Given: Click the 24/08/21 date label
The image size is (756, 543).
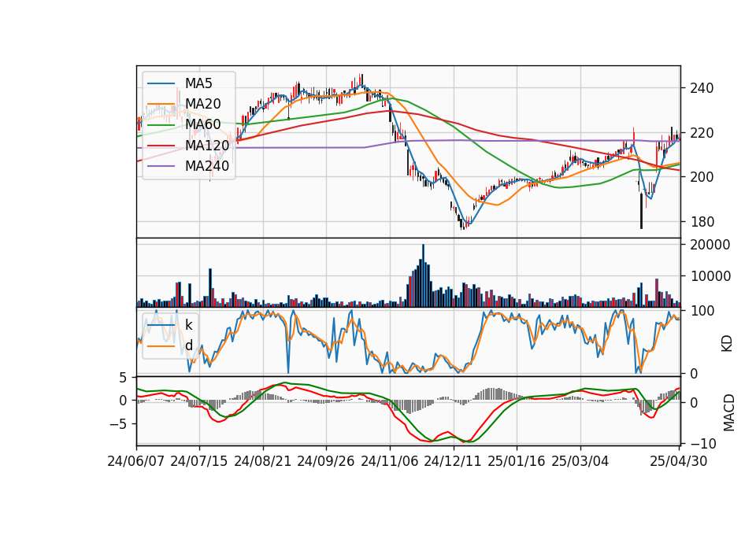Looking at the screenshot, I should [x=263, y=461].
